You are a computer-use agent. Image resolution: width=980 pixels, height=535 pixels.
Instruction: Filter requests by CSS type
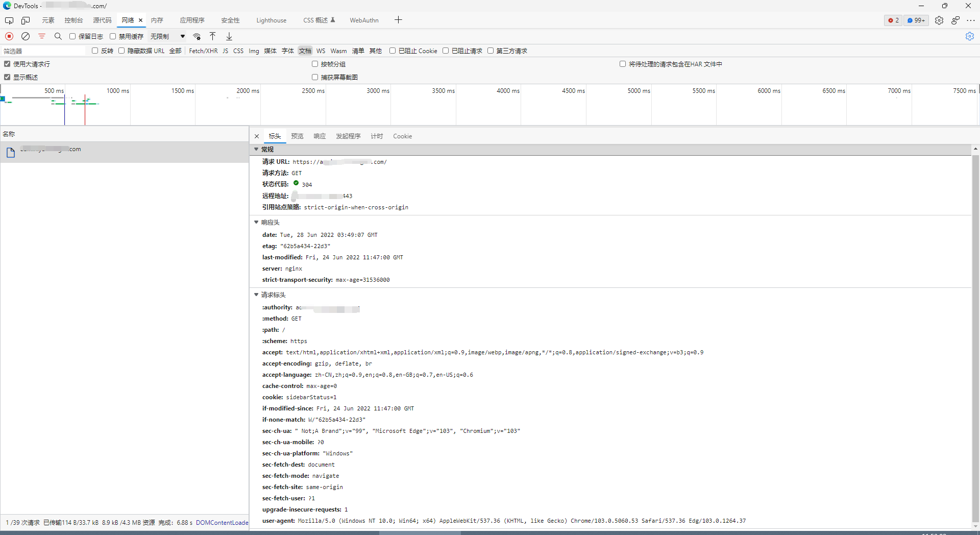238,51
